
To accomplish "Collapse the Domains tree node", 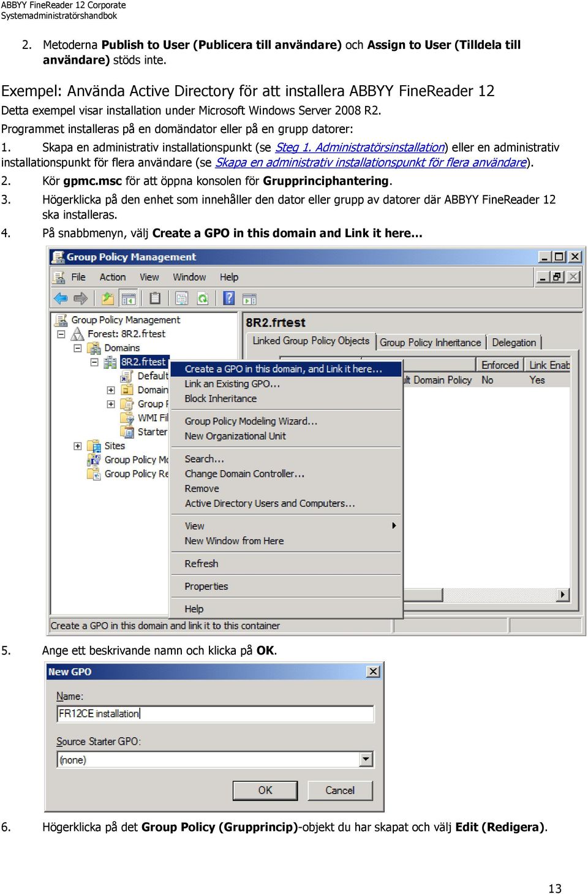I will click(x=78, y=348).
